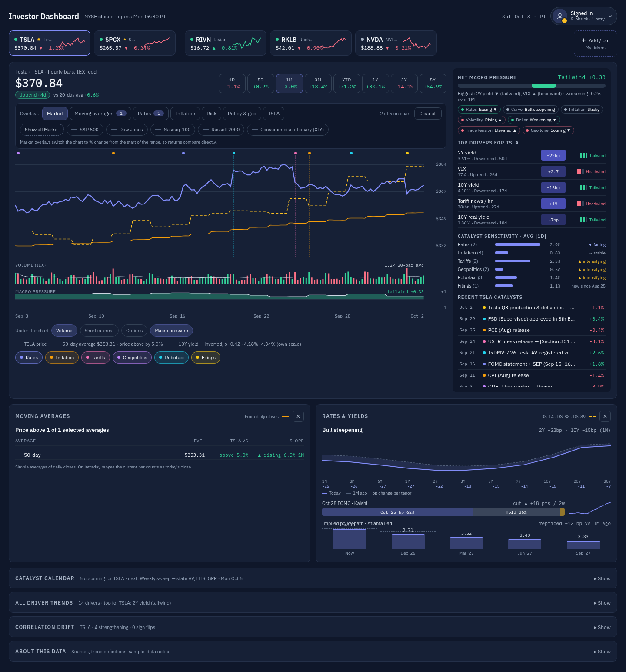The height and width of the screenshot is (672, 626).
Task: Switch to the YTD range tab
Action: [x=347, y=84]
